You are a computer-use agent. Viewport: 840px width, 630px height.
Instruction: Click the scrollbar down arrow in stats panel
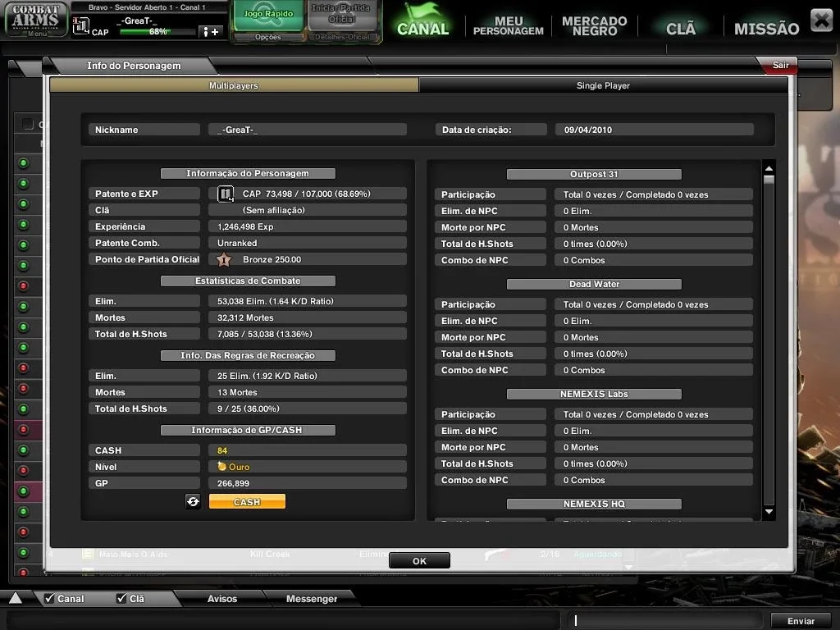point(769,512)
